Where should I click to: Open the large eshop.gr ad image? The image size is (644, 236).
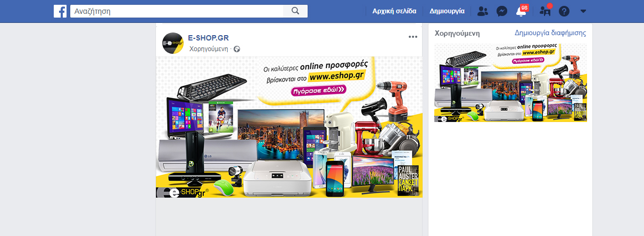pos(289,127)
